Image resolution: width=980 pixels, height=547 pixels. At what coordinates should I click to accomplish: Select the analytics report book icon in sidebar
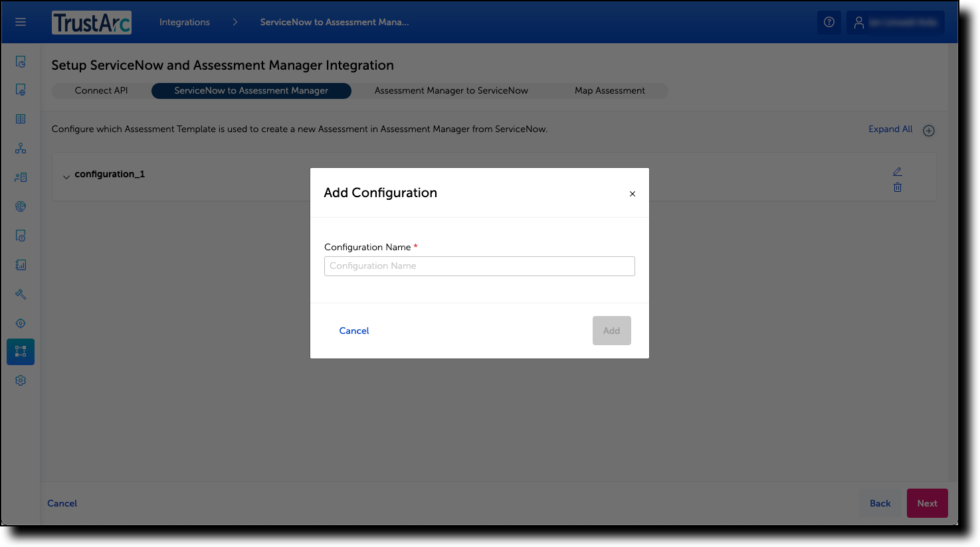tap(20, 264)
